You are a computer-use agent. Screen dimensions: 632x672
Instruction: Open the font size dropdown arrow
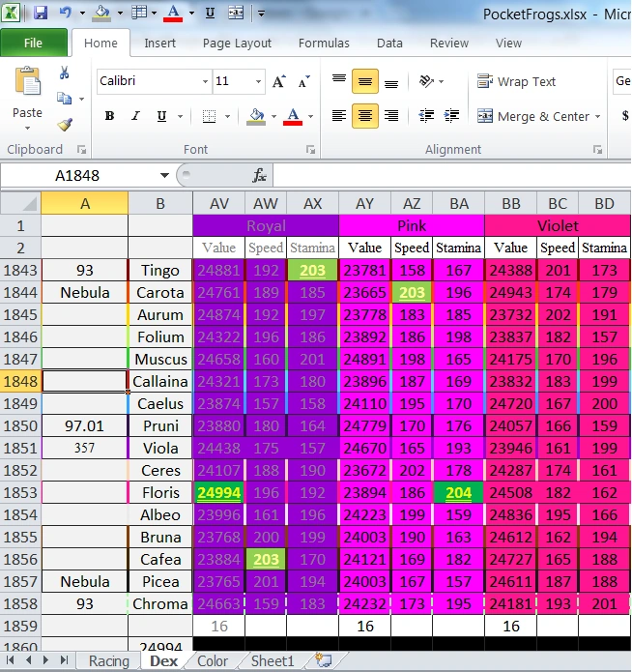point(258,81)
